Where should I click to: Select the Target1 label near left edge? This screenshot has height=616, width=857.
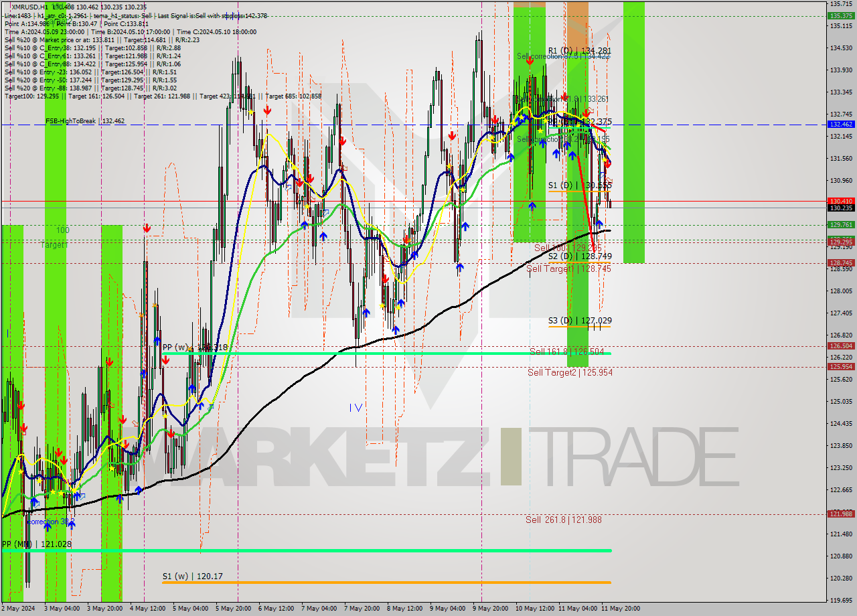(54, 245)
